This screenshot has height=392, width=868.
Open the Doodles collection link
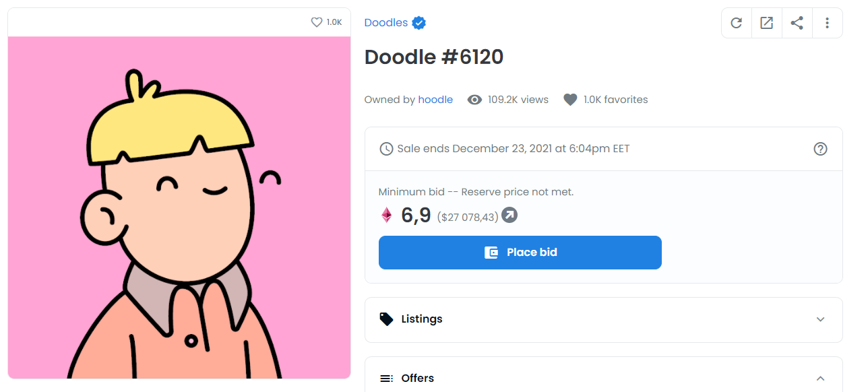[x=386, y=23]
